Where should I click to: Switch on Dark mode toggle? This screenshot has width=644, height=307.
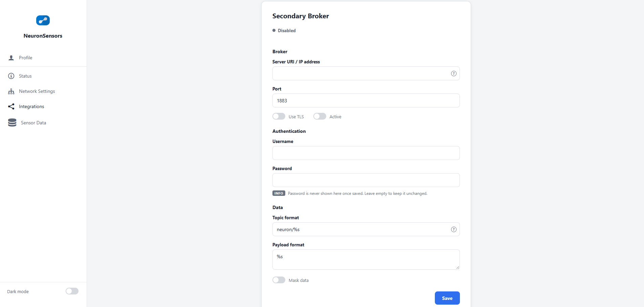[72, 291]
